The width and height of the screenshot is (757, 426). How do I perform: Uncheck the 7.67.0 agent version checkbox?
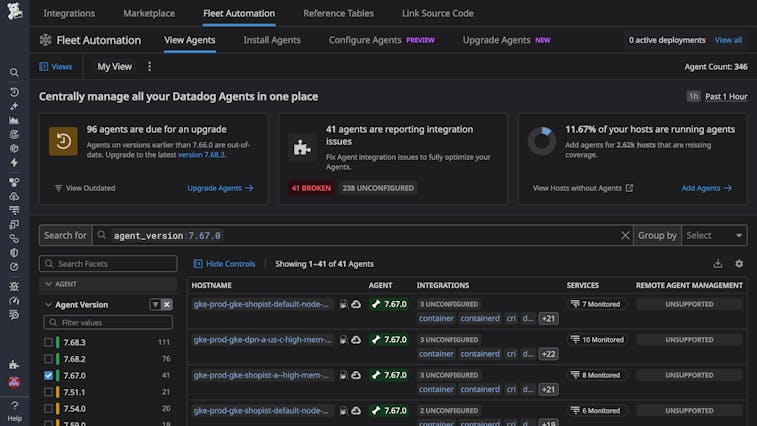[x=48, y=375]
